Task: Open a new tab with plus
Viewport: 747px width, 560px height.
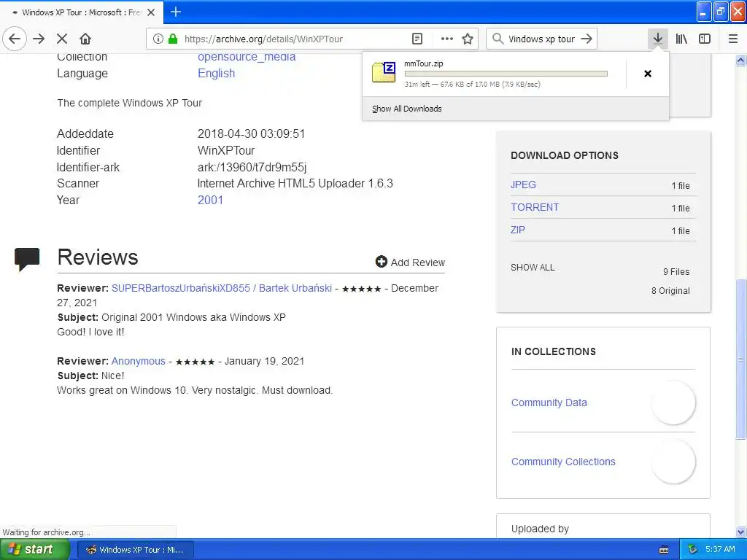Action: [x=175, y=12]
